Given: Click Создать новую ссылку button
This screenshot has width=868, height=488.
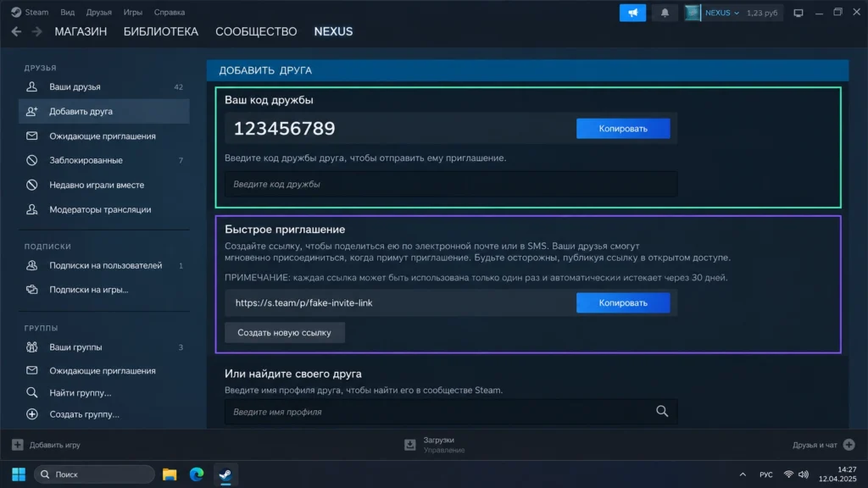Looking at the screenshot, I should (285, 332).
